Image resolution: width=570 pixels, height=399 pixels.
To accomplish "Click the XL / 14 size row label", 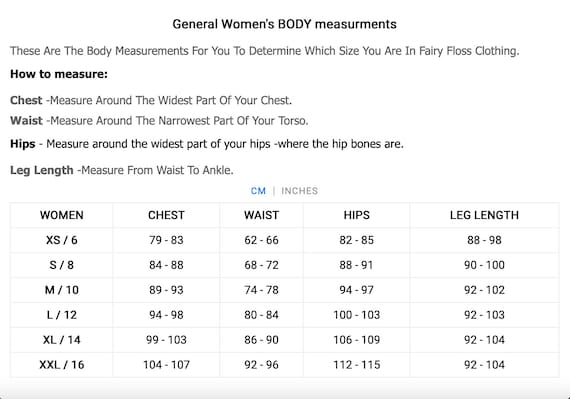I will tap(62, 340).
